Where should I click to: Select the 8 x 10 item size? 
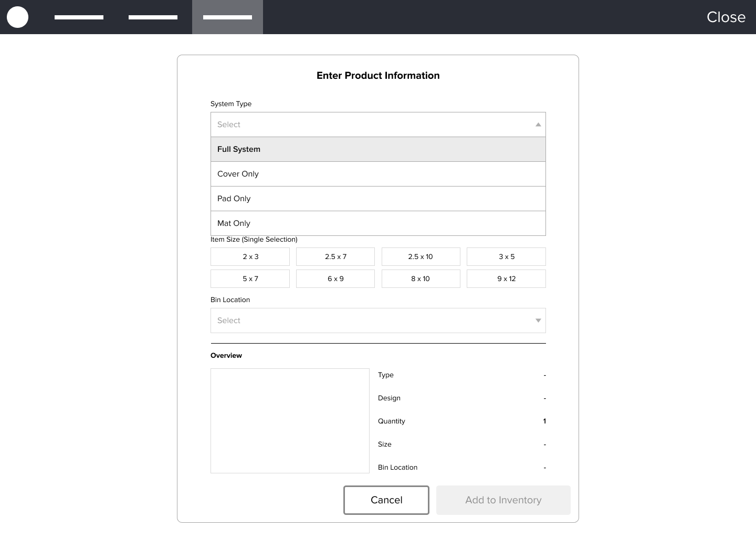[421, 279]
